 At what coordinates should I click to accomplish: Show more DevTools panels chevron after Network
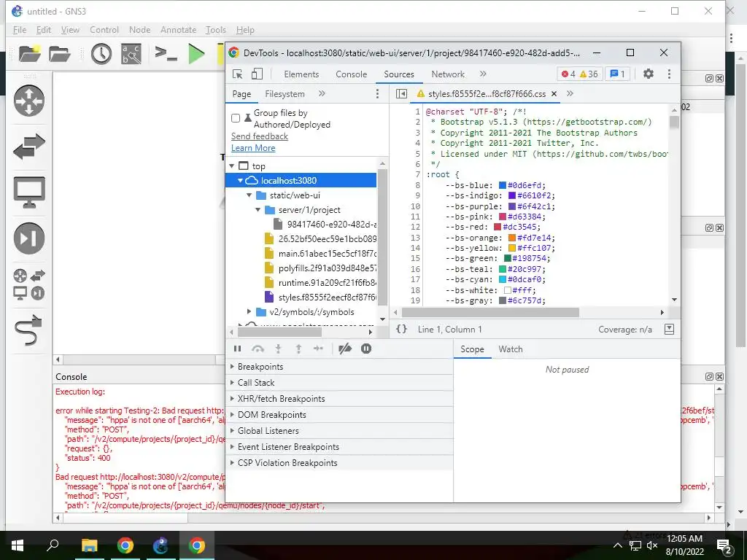[483, 74]
